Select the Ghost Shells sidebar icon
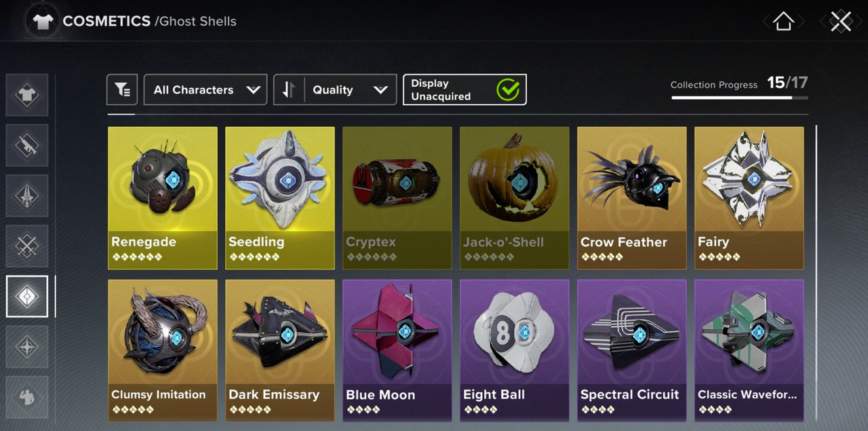 tap(27, 297)
